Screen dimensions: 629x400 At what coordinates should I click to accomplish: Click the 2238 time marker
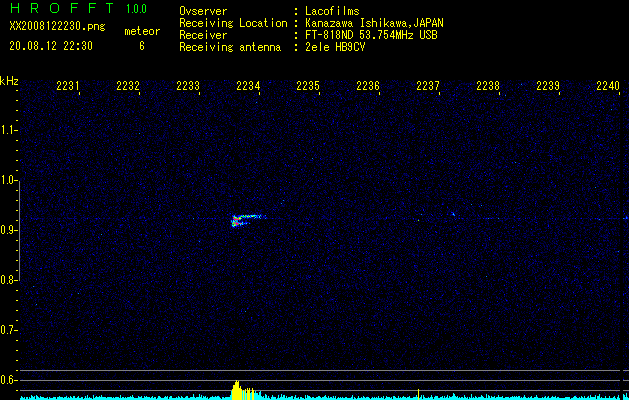pyautogui.click(x=488, y=86)
